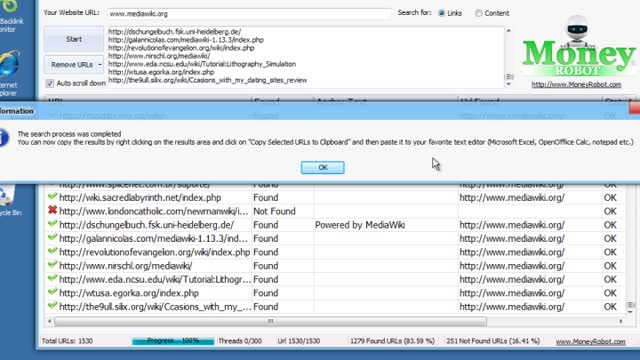
Task: Click green check icon for wtusa.egorka.org row
Action: (x=52, y=292)
